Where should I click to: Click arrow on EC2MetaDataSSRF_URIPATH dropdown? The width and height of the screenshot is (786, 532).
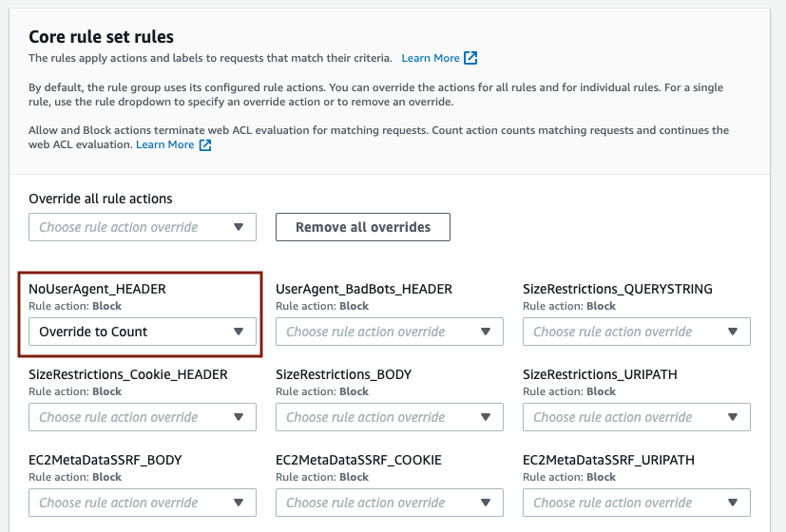click(733, 503)
